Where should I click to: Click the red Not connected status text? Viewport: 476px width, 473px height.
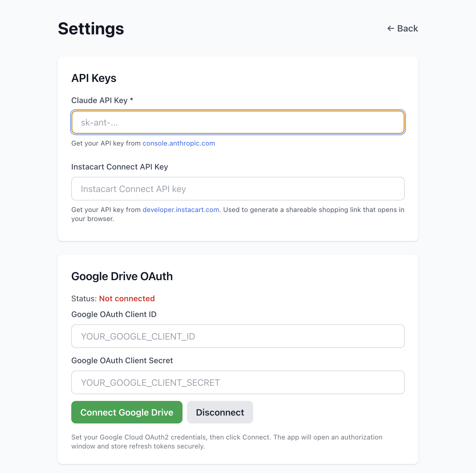coord(127,299)
